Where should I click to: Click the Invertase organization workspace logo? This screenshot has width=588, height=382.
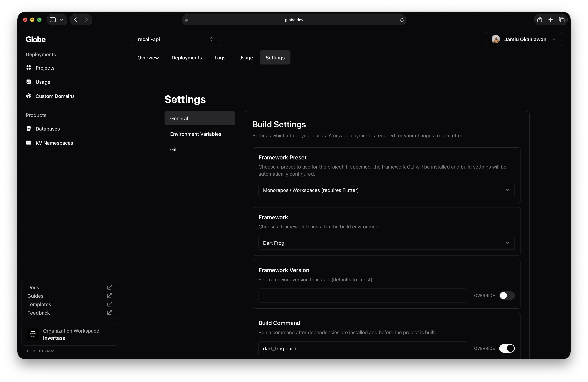(x=33, y=334)
